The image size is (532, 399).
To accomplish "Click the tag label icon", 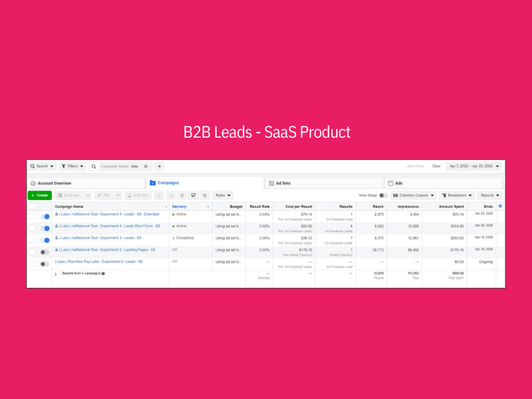I will coord(205,195).
